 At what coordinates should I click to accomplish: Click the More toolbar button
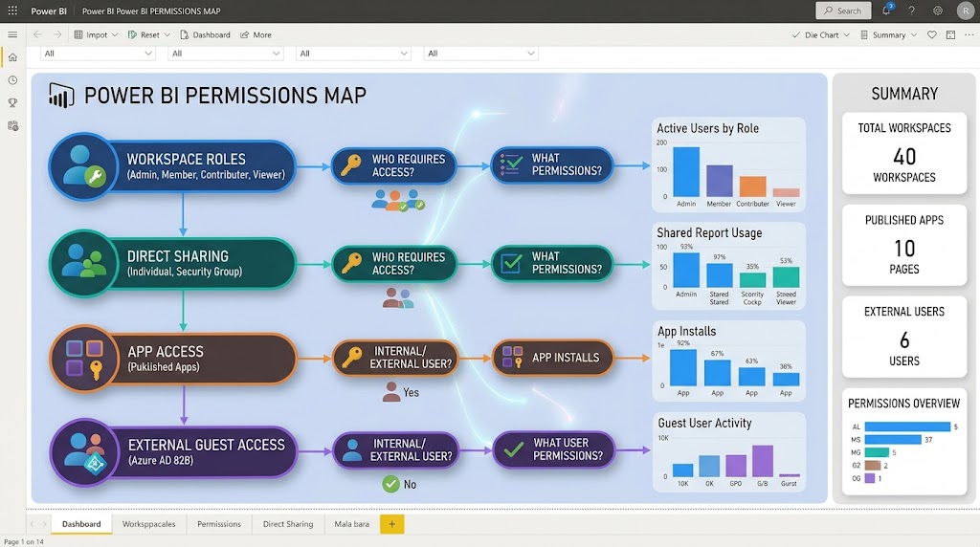256,35
